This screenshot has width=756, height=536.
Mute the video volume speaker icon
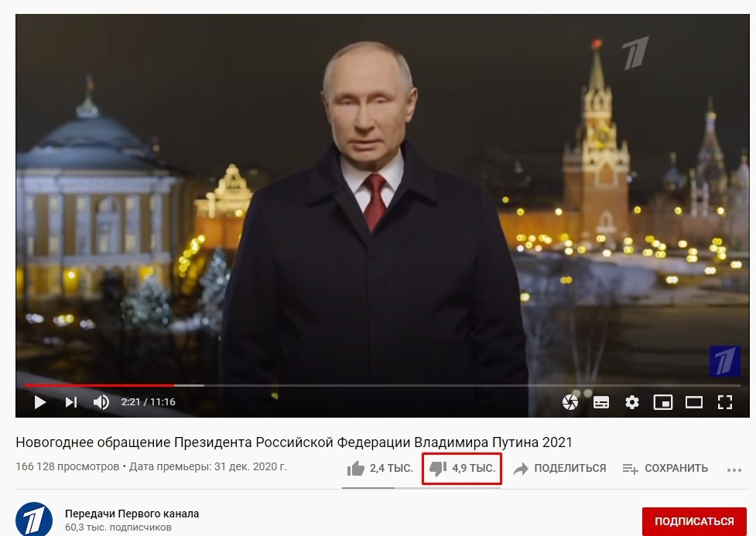point(101,402)
